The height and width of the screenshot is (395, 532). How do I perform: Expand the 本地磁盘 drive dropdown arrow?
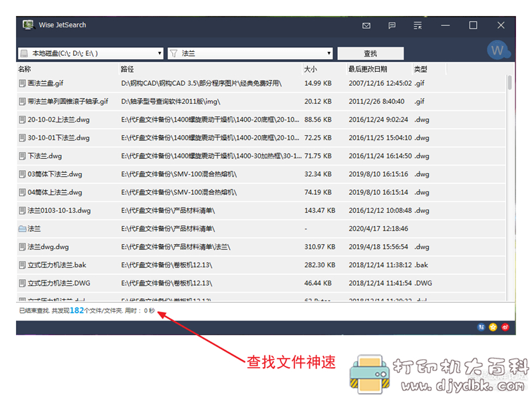click(160, 53)
